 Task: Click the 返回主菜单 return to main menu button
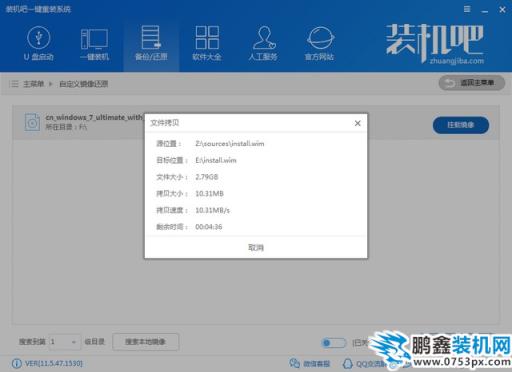472,83
